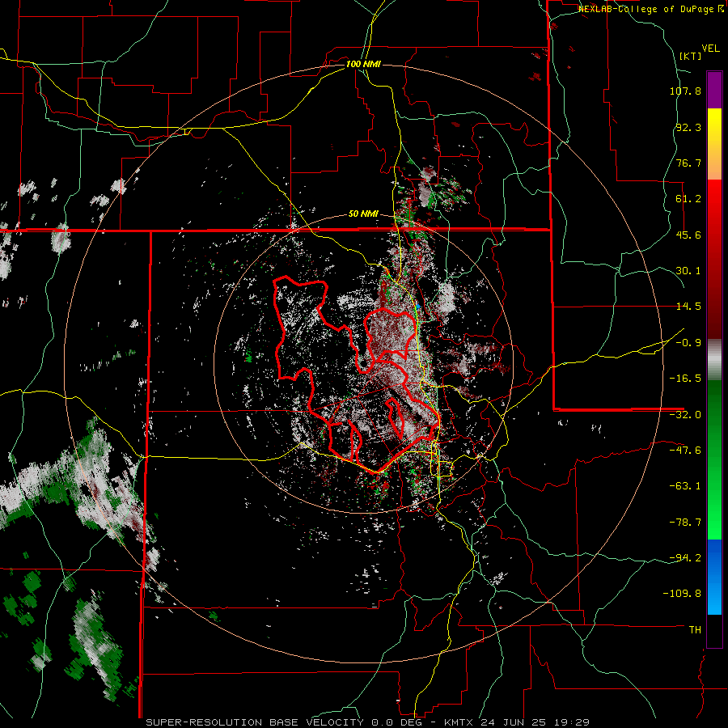Screen dimensions: 728x728
Task: Select the 76.7 scale value
Action: 688,163
